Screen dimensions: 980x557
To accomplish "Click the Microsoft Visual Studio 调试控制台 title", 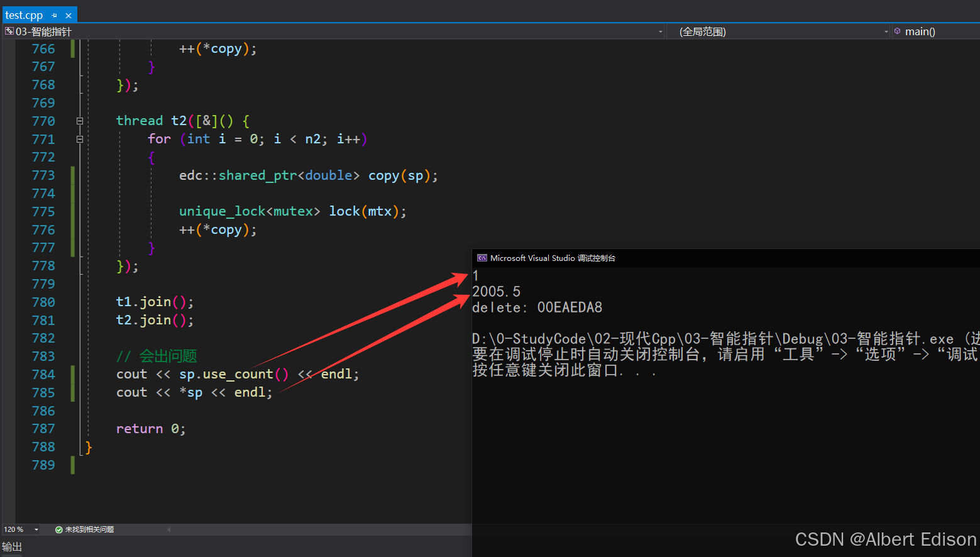I will point(553,258).
